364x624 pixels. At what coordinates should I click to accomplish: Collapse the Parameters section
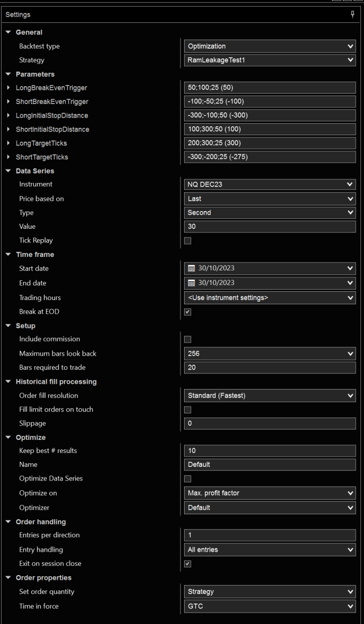click(x=8, y=74)
